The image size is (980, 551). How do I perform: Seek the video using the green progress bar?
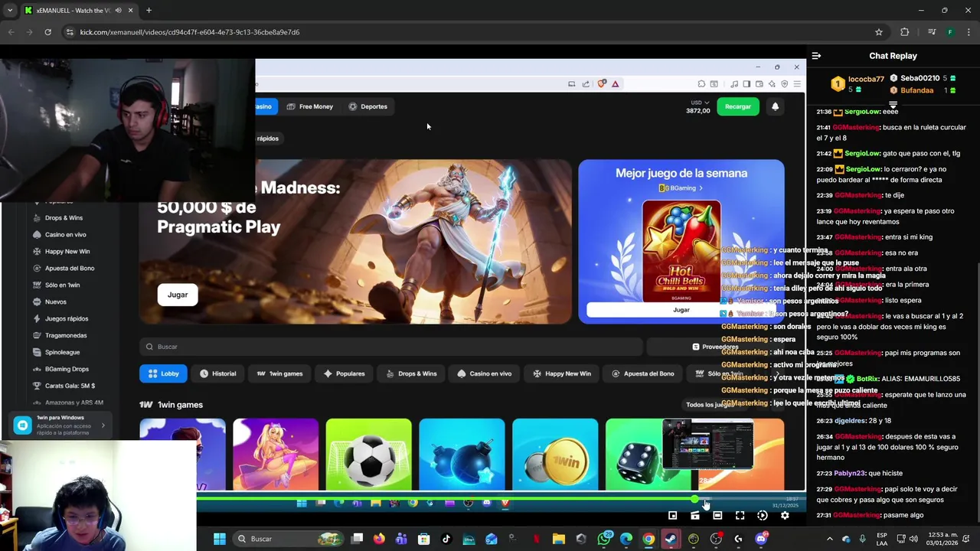[x=501, y=500]
